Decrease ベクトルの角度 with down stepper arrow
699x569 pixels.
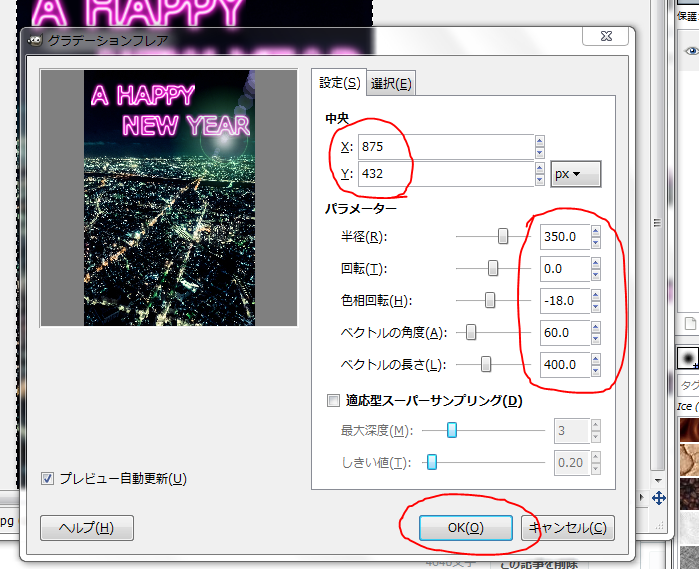coord(596,339)
